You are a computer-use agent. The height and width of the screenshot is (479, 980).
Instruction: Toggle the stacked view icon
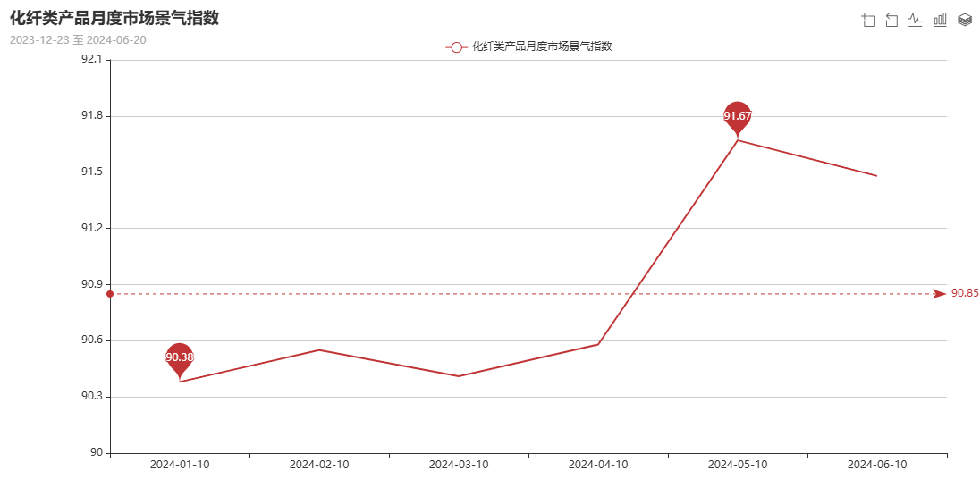coord(965,20)
